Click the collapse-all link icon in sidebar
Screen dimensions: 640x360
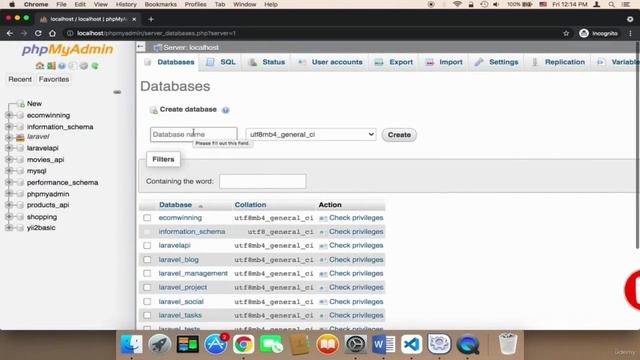pos(117,92)
